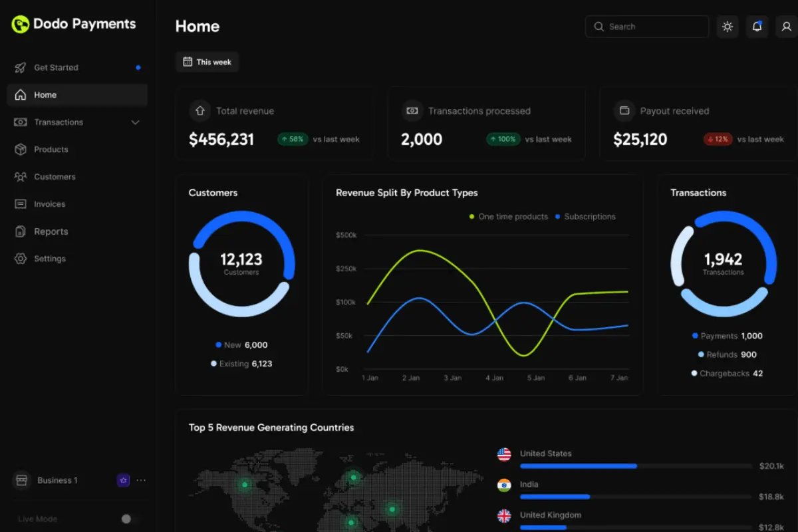This screenshot has width=798, height=532.
Task: Open Invoices in the sidebar
Action: [x=77, y=204]
